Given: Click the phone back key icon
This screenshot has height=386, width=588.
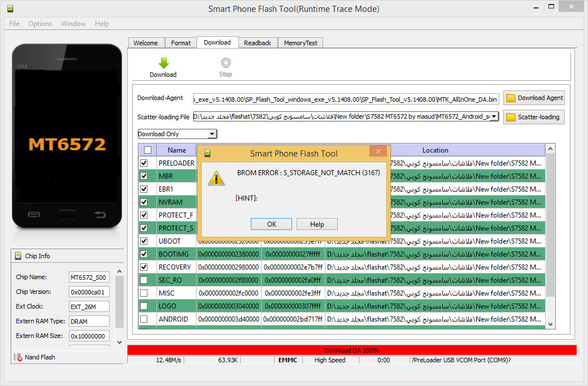Looking at the screenshot, I should [100, 215].
